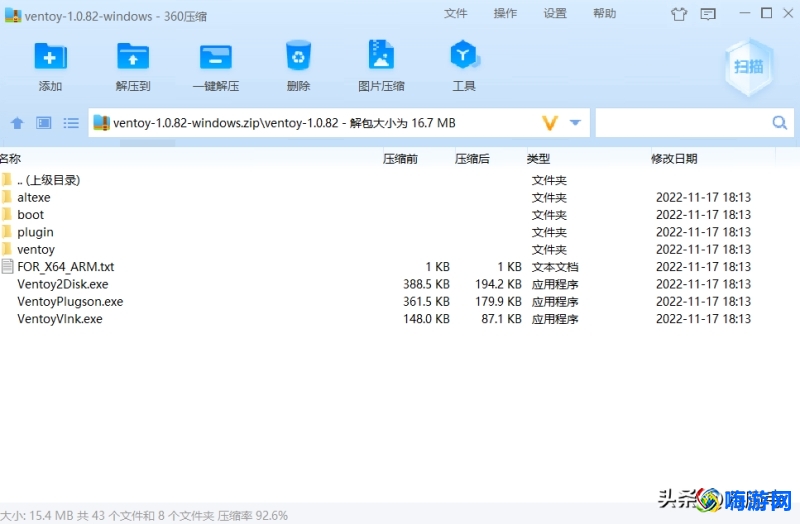Select the FOR_X64_ARM.txt file name
The height and width of the screenshot is (524, 800).
click(x=66, y=266)
